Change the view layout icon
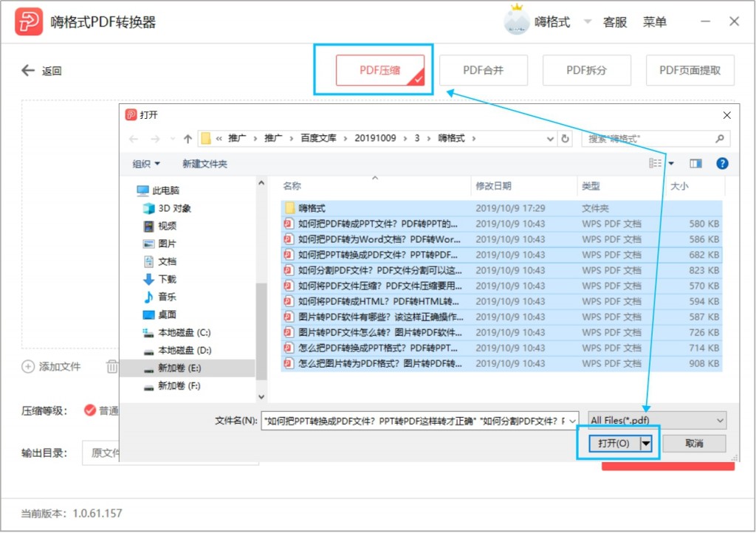The height and width of the screenshot is (533, 756). pyautogui.click(x=655, y=163)
